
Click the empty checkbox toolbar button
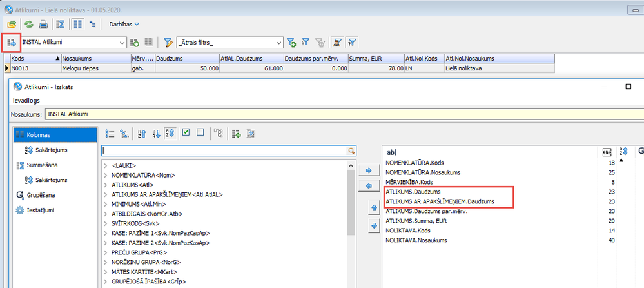[200, 133]
